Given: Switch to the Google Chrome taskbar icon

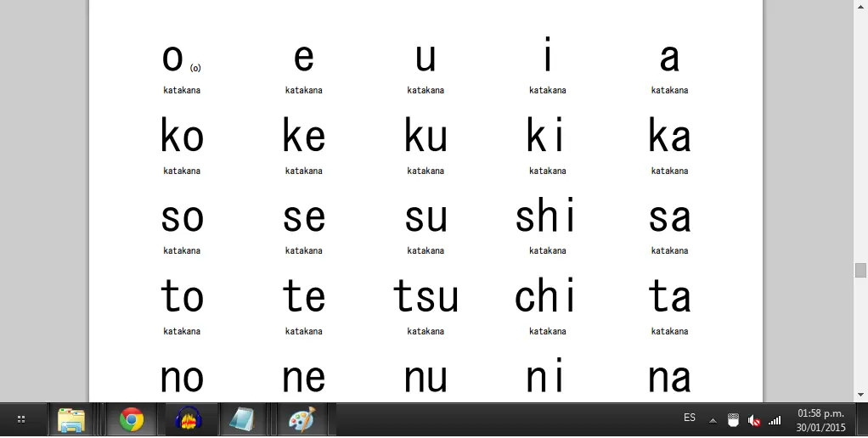Looking at the screenshot, I should pyautogui.click(x=131, y=419).
